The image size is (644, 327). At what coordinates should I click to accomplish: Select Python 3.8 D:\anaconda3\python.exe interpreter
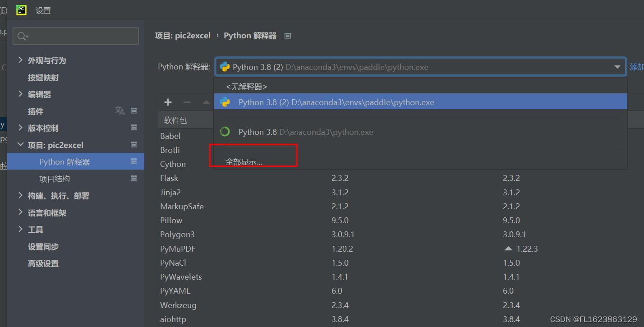[420, 132]
